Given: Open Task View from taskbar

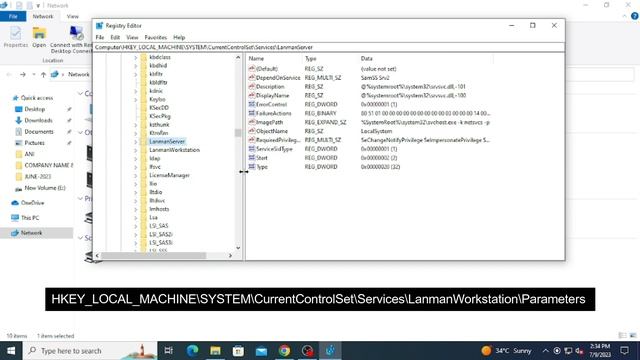Looking at the screenshot, I should pyautogui.click(x=169, y=351).
